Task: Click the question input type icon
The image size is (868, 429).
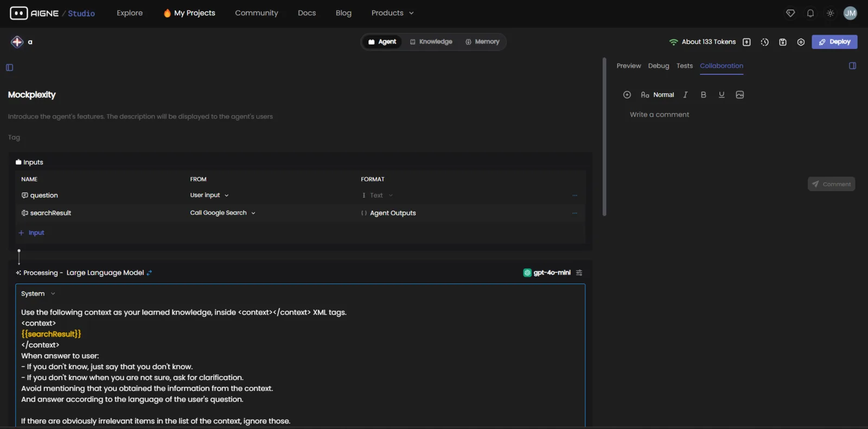Action: 24,195
